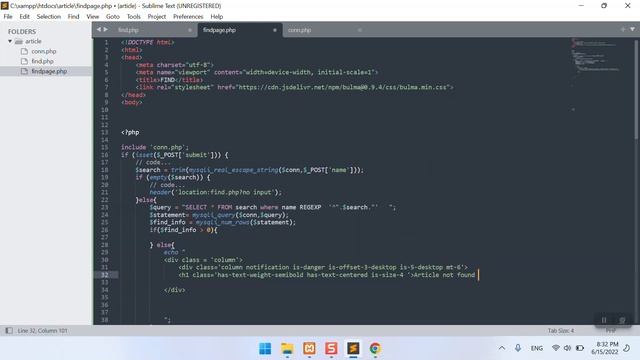
Task: Toggle sidebar via status bar panel icon
Action: 9,331
